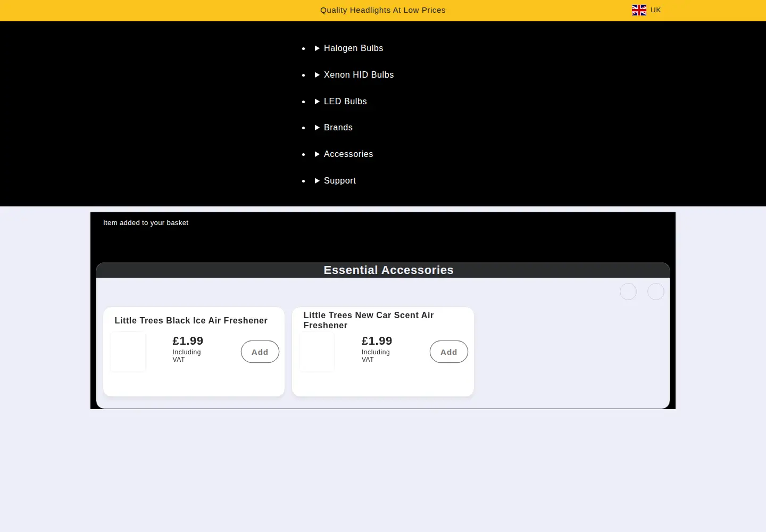The width and height of the screenshot is (766, 532).
Task: Add Little Trees New Car Scent freshener
Action: coord(449,352)
